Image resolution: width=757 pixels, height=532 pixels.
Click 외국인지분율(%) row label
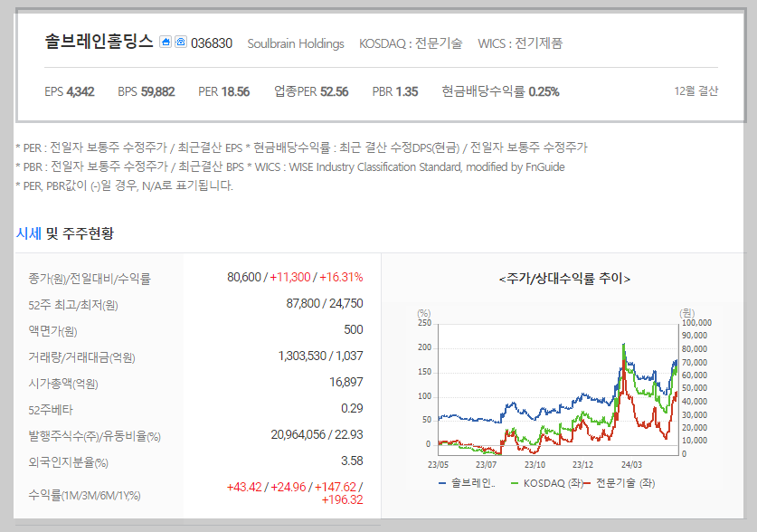tap(68, 462)
